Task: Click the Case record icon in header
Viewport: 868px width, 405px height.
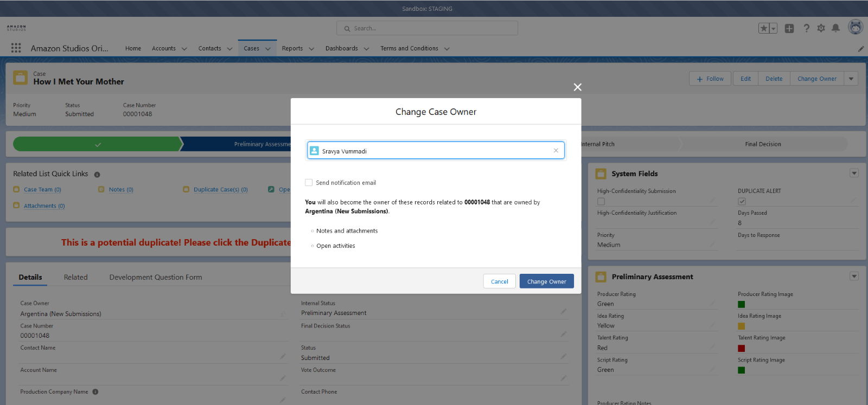Action: [20, 78]
